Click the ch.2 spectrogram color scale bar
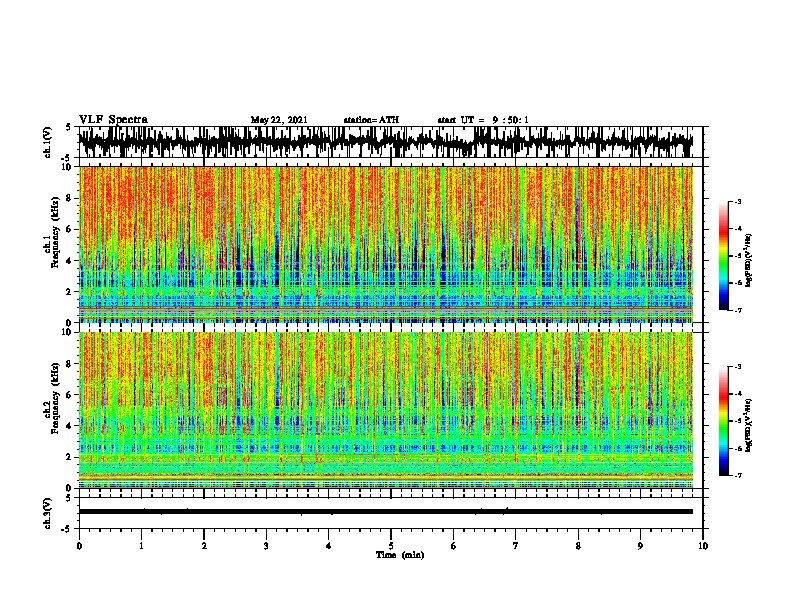This screenshot has width=792, height=612. point(723,421)
